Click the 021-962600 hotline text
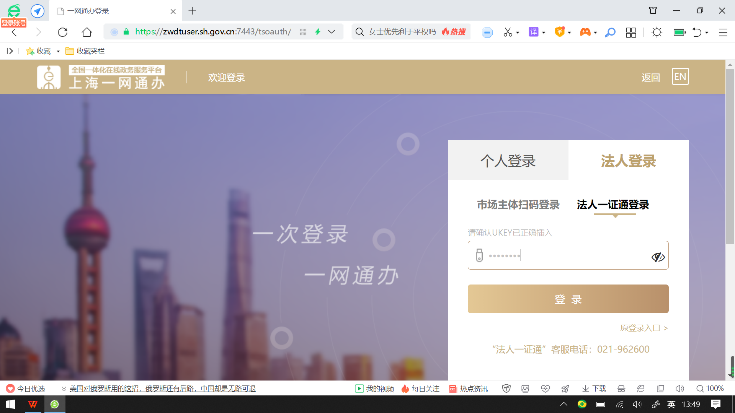Viewport: 735px width, 413px height. click(x=623, y=349)
